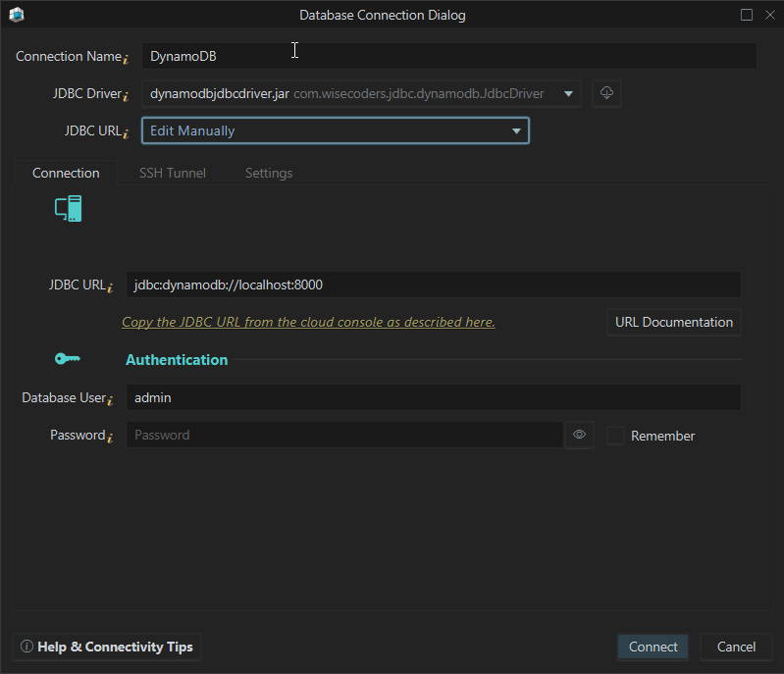This screenshot has height=674, width=784.
Task: Open URL Documentation
Action: [x=674, y=322]
